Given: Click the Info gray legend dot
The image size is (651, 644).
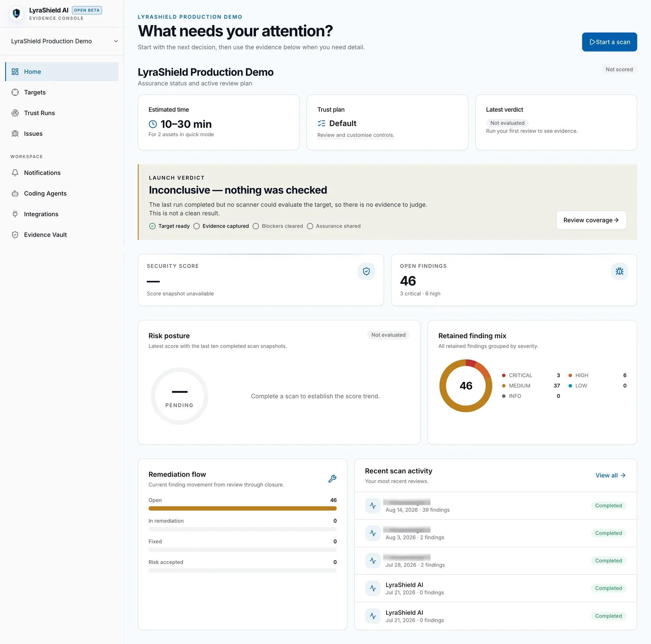Looking at the screenshot, I should click(x=504, y=396).
